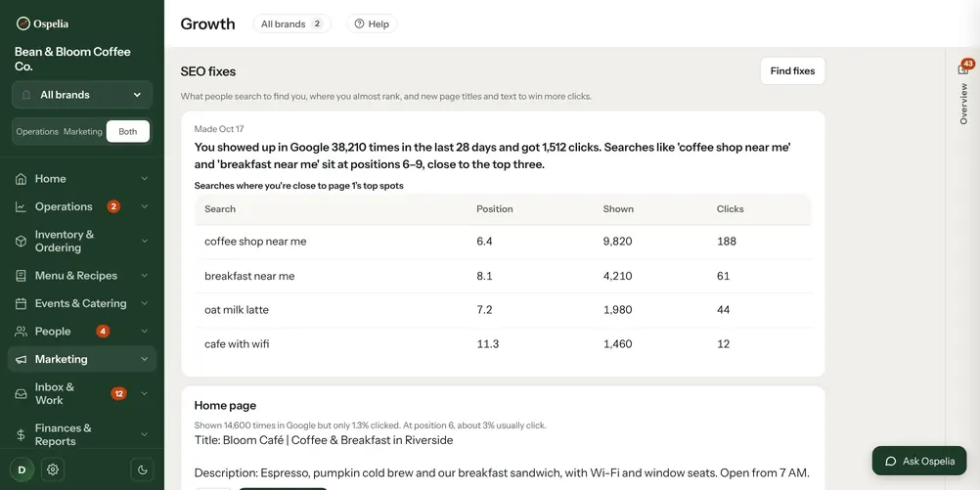Viewport: 980px width, 490px height.
Task: Switch view to Marketing segment
Action: [x=82, y=132]
